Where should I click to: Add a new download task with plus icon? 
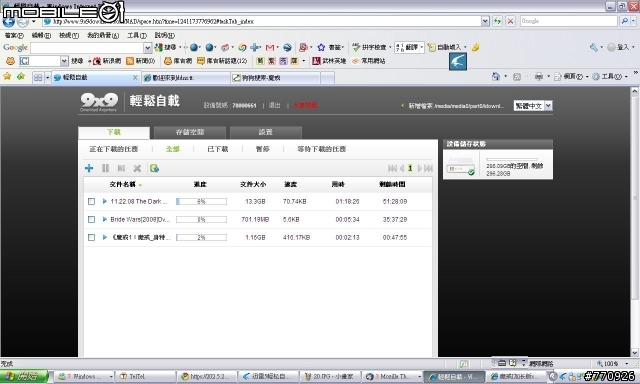[x=89, y=168]
